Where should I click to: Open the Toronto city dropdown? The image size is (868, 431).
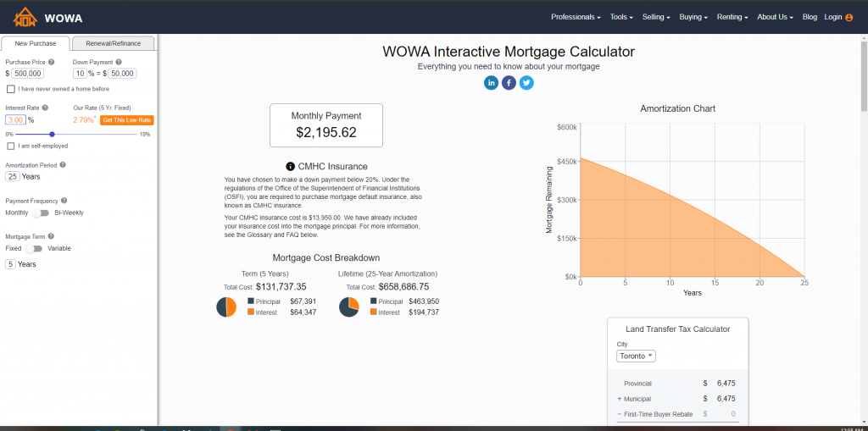tap(636, 356)
